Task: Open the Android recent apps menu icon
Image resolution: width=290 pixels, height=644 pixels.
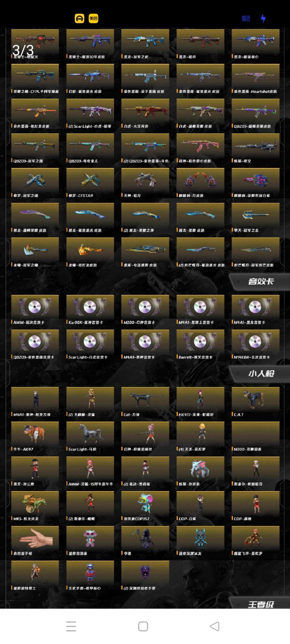Action: click(71, 626)
